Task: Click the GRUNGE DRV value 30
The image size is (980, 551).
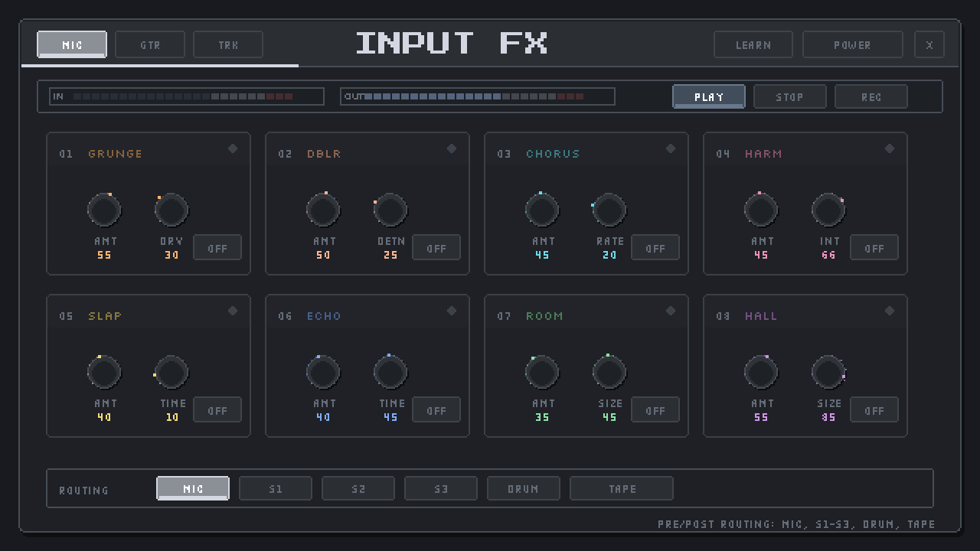Action: (171, 255)
